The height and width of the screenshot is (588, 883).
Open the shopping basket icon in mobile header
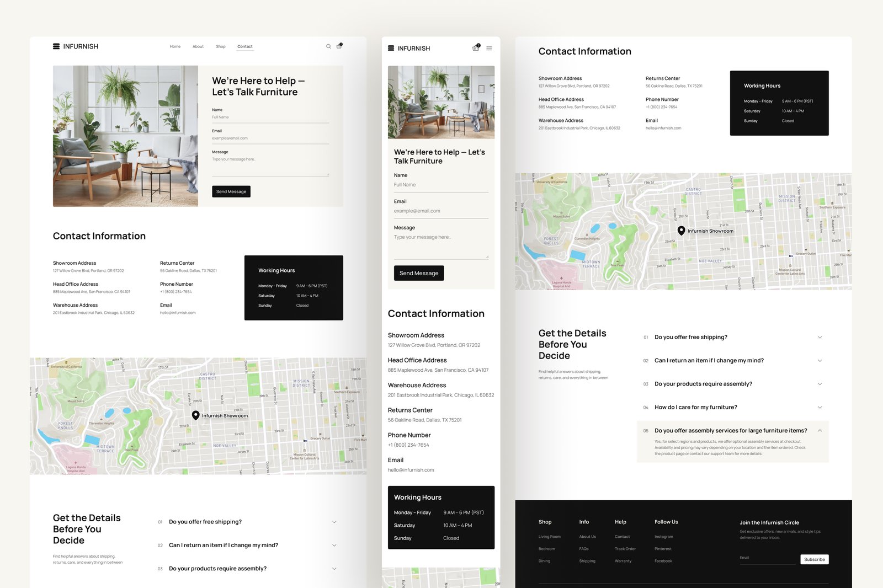click(x=476, y=48)
